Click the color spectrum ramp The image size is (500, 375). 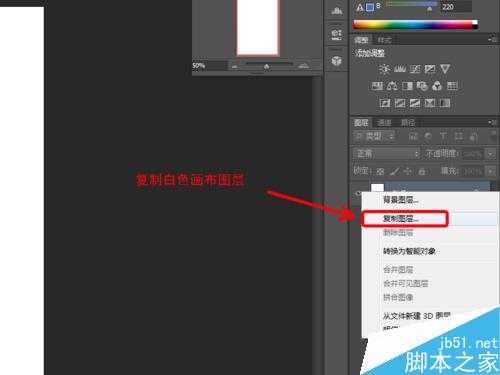415,25
